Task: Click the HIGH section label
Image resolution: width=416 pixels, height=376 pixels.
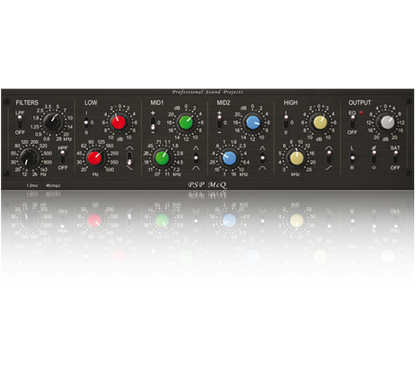Action: [x=291, y=103]
